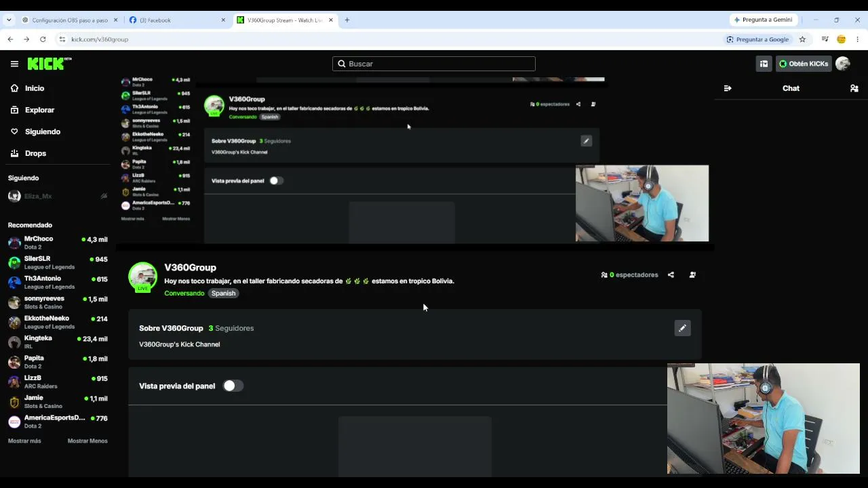The width and height of the screenshot is (868, 488).
Task: Click the V360Group channel avatar with LIVE badge
Action: pyautogui.click(x=142, y=277)
